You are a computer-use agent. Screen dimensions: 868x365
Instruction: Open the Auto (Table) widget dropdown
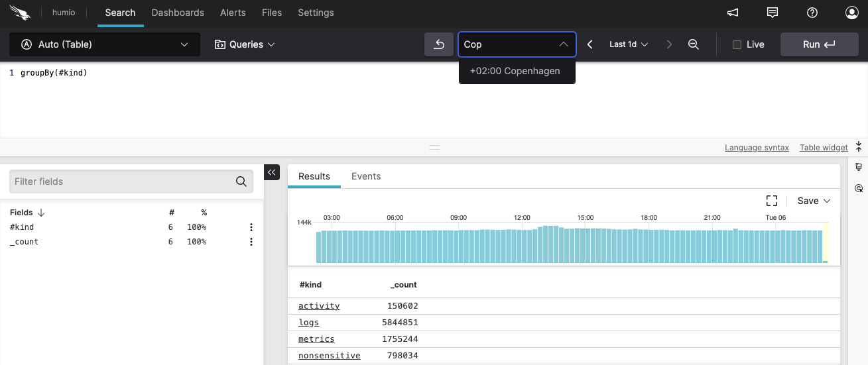click(x=105, y=44)
